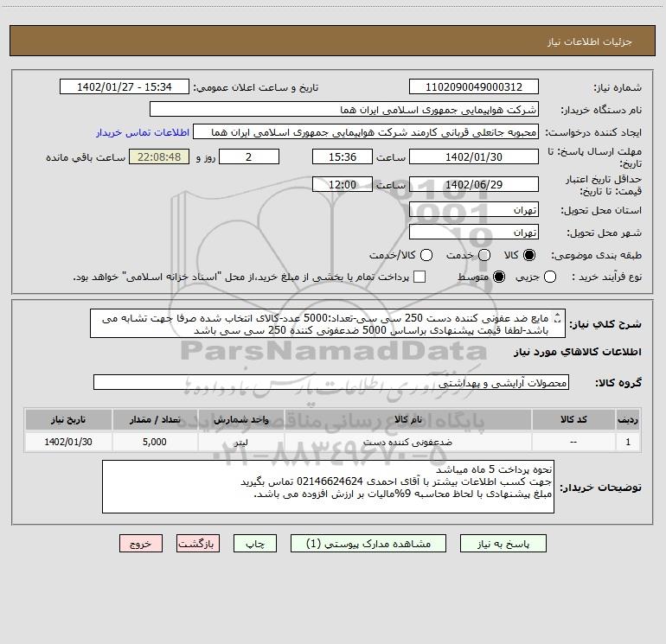This screenshot has width=666, height=644.
Task: Click the request creator name field
Action: [x=366, y=131]
